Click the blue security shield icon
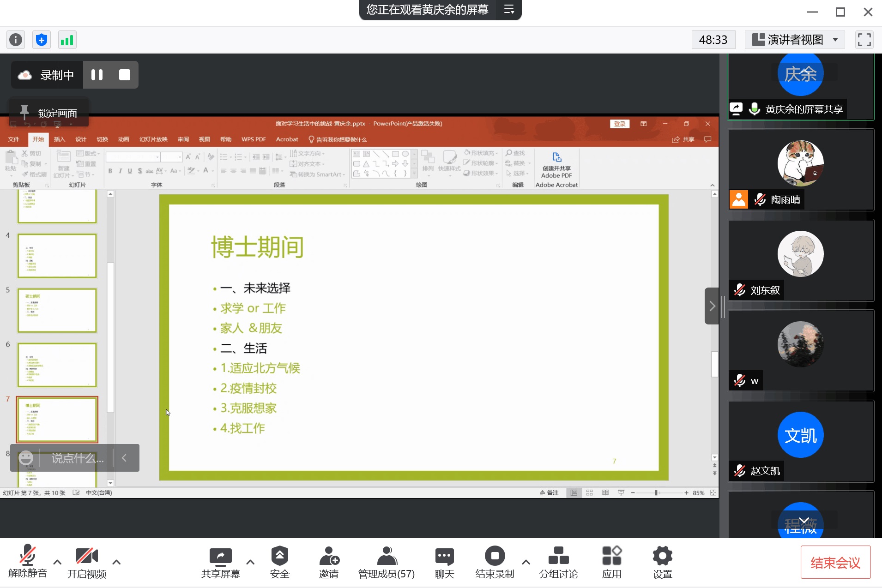The image size is (882, 588). coord(42,40)
